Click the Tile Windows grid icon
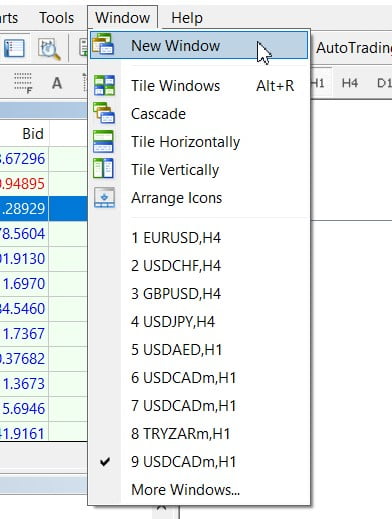 pyautogui.click(x=104, y=85)
